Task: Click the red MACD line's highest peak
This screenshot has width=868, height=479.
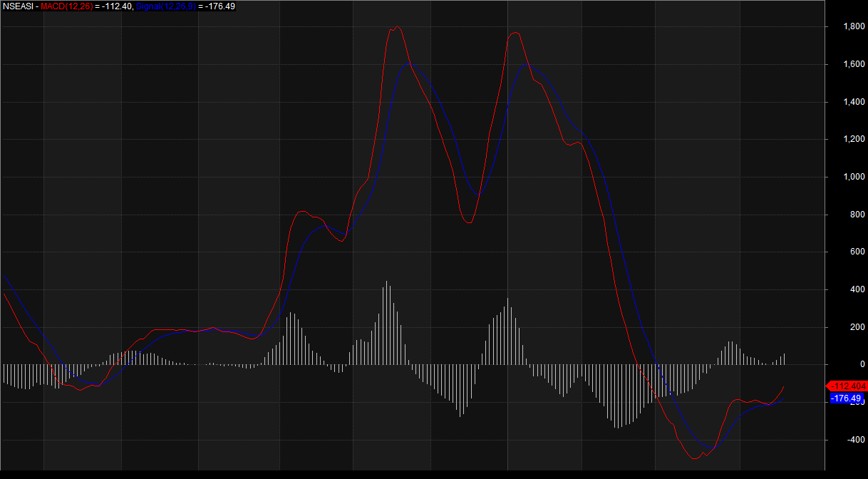Action: pyautogui.click(x=397, y=27)
